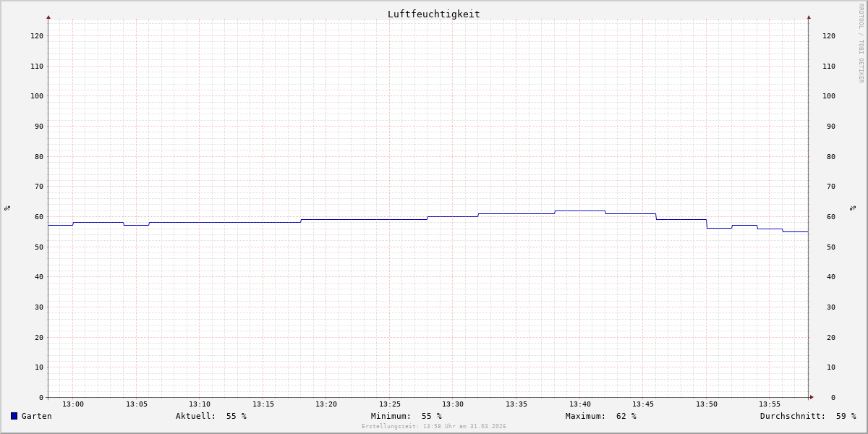Viewport: 868px width, 434px height.
Task: Click the 60 label on the left axis
Action: tap(39, 216)
